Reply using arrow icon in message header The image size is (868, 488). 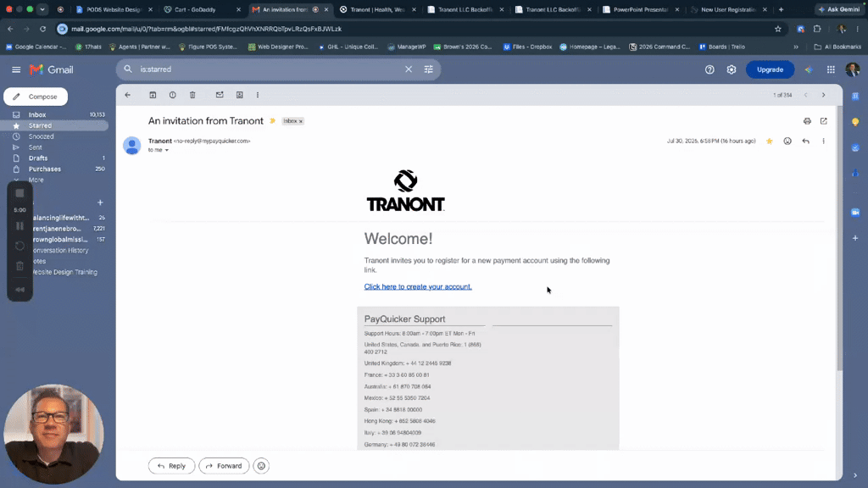click(x=806, y=141)
